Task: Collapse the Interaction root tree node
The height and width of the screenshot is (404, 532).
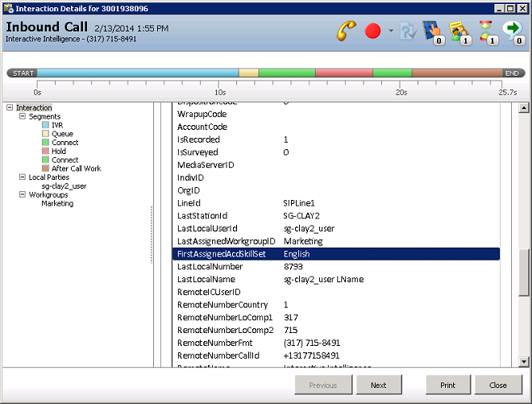Action: [10, 107]
